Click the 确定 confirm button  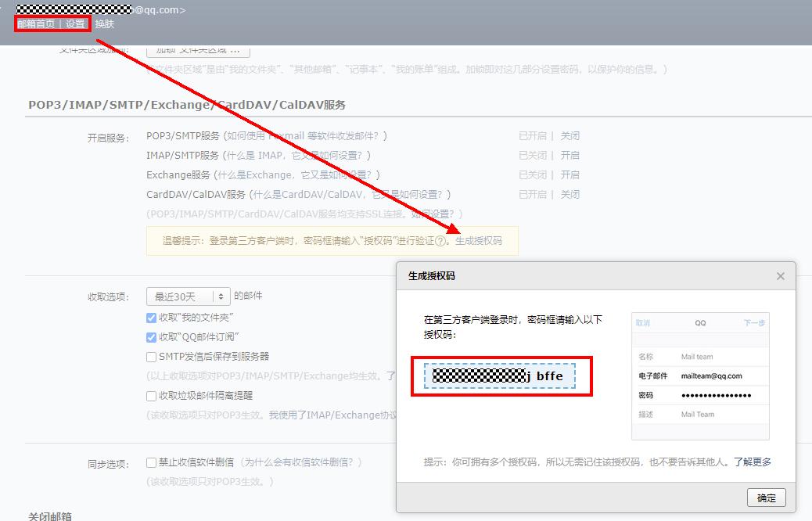click(x=765, y=498)
